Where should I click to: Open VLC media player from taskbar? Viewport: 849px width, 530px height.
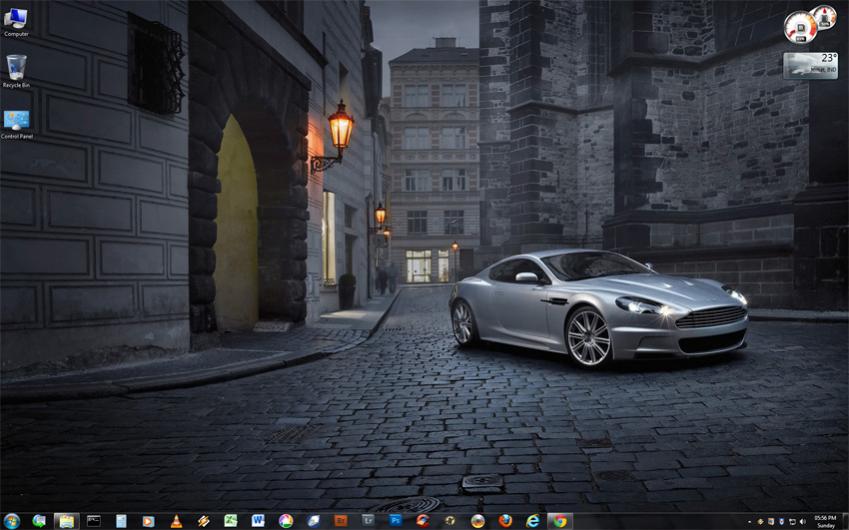176,521
